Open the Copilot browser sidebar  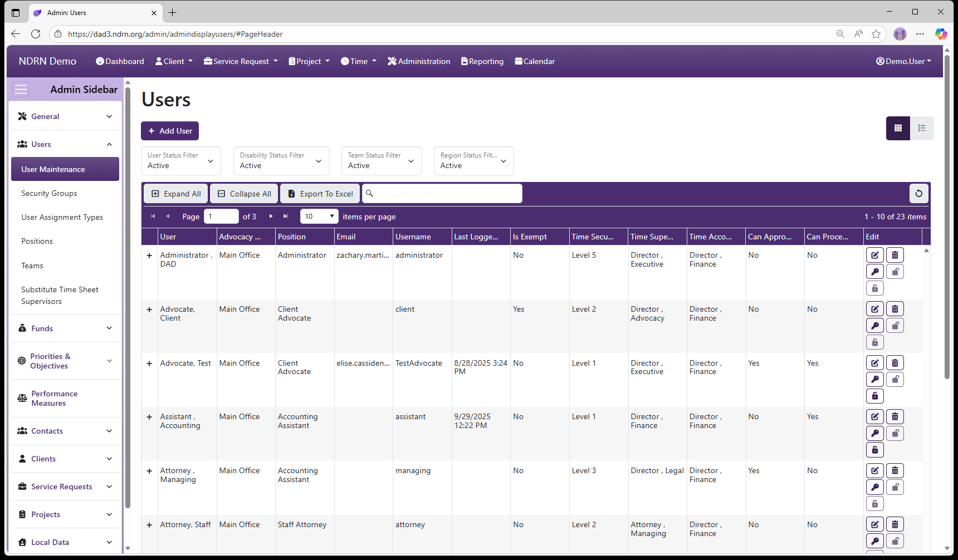(941, 34)
